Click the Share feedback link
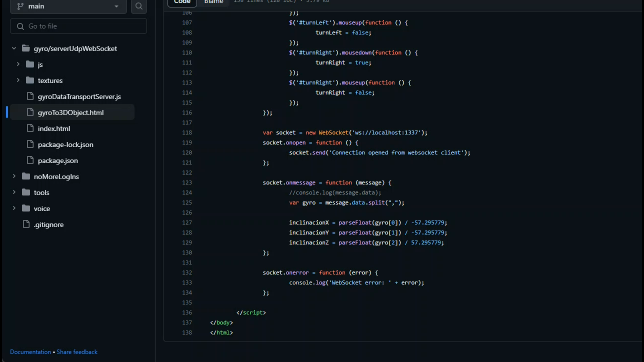This screenshot has height=362, width=644. 77,352
